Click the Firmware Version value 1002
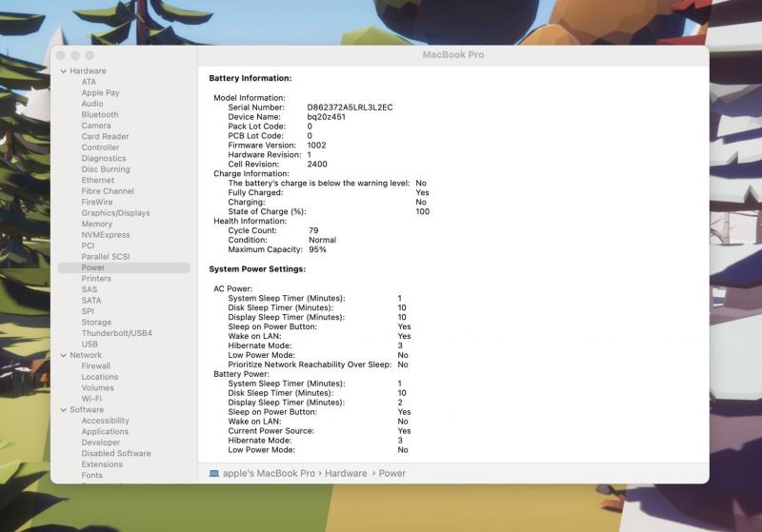This screenshot has width=762, height=532. point(316,146)
